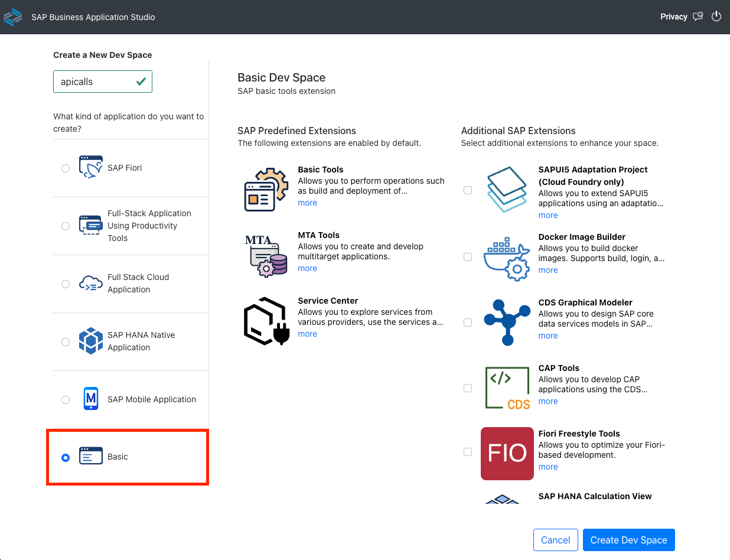The width and height of the screenshot is (730, 560).
Task: Click the CDS Graphical Modeler icon
Action: (x=508, y=322)
